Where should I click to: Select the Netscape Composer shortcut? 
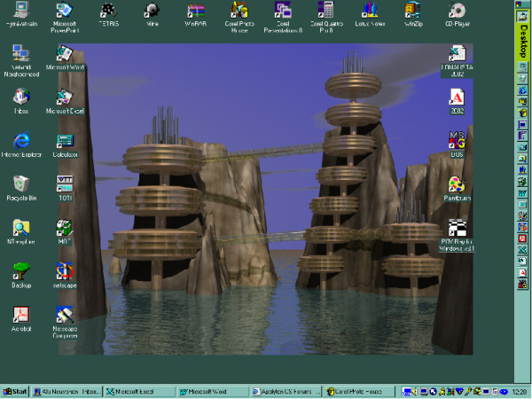point(65,323)
